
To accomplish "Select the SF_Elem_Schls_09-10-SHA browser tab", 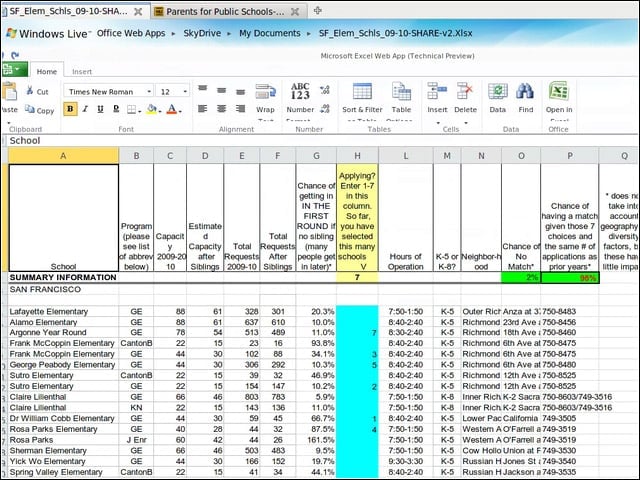I will 68,11.
